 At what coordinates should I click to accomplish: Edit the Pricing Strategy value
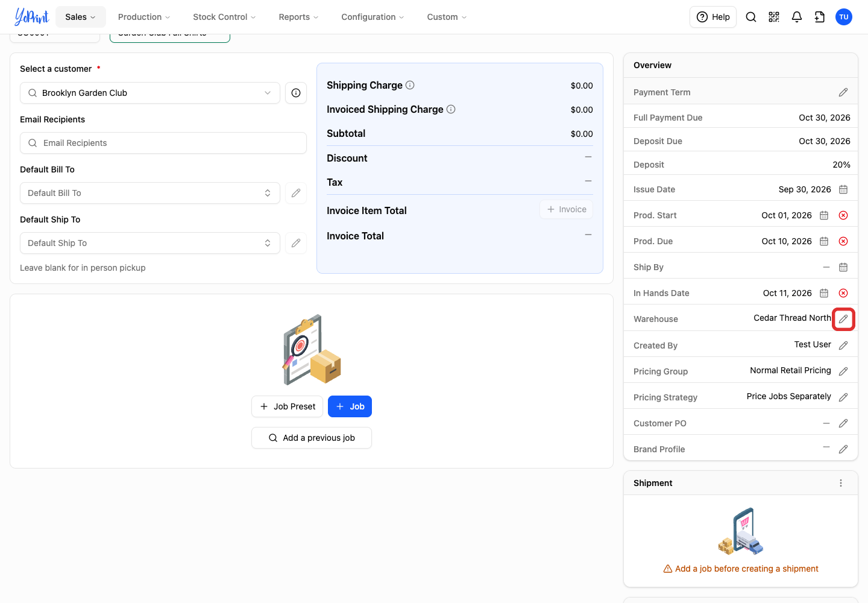pos(843,397)
